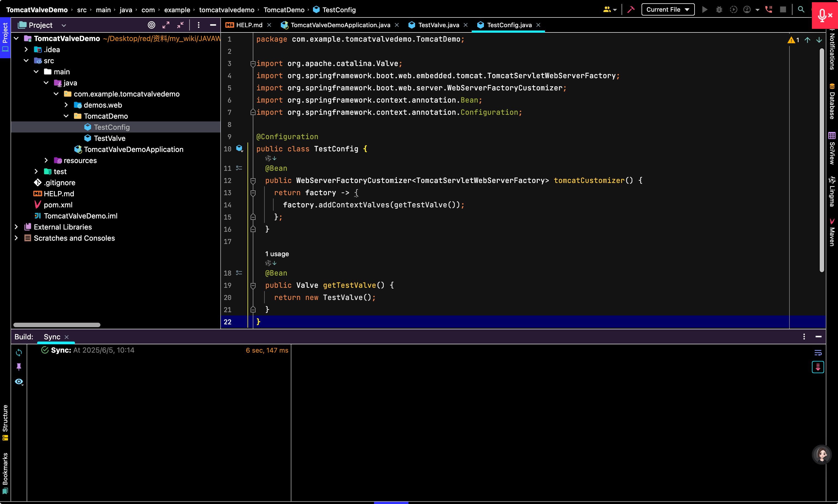
Task: Close the TestConfig.java tab
Action: pyautogui.click(x=538, y=25)
